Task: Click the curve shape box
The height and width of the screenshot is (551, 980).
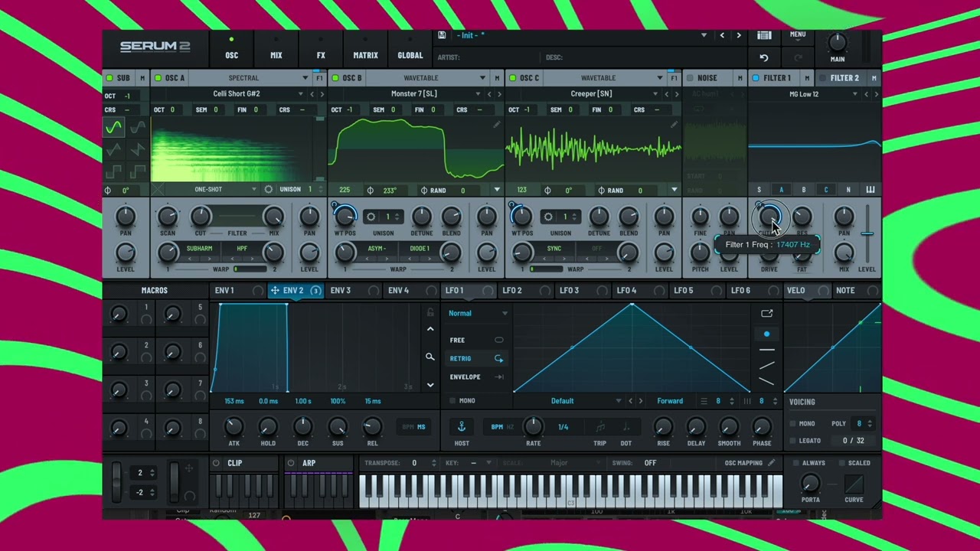Action: coord(854,484)
